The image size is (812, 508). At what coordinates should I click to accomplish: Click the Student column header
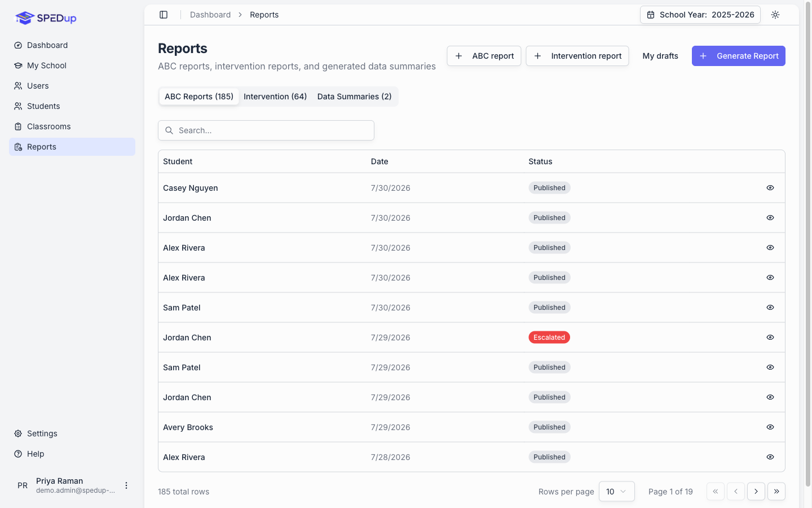pos(178,161)
